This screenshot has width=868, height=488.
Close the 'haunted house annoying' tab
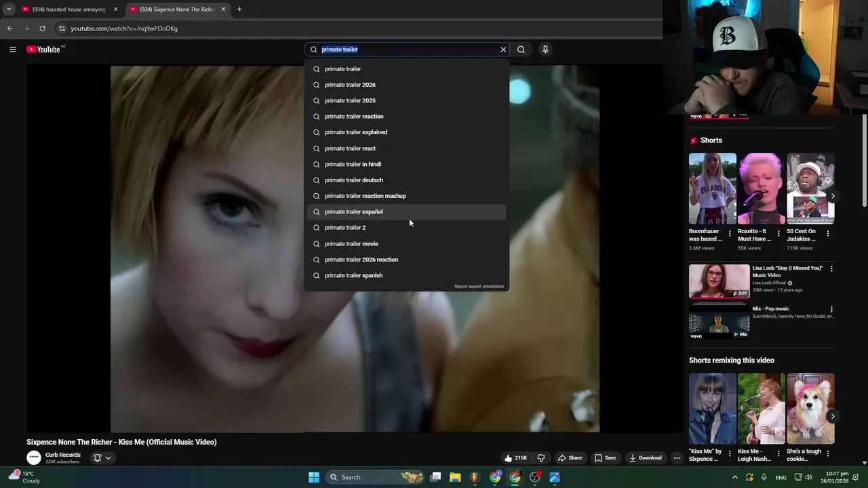click(115, 9)
